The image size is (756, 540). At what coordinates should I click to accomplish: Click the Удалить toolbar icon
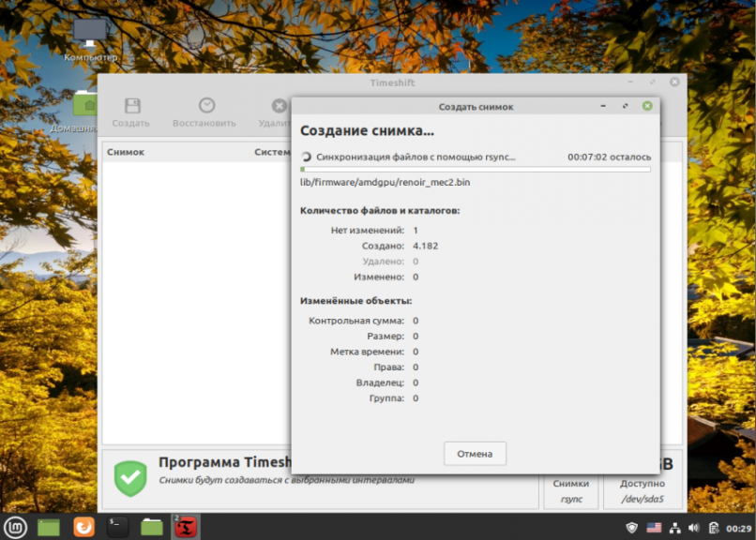coord(280,106)
